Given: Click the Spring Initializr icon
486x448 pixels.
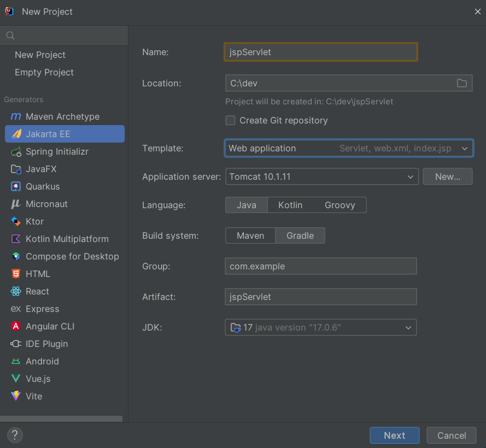Looking at the screenshot, I should (x=16, y=152).
